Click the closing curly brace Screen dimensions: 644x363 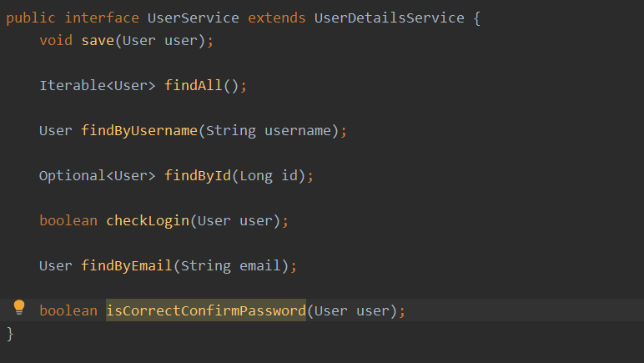click(x=10, y=334)
